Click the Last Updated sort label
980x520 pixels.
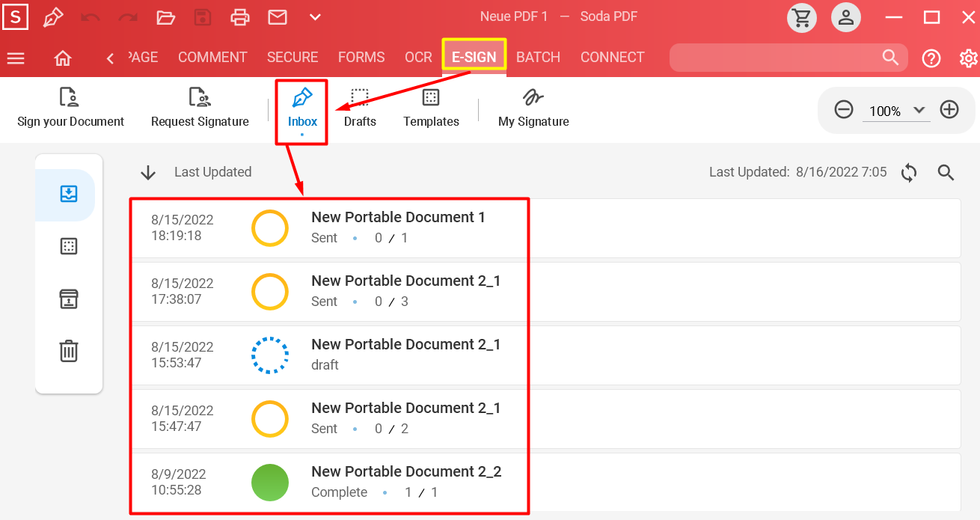(212, 172)
